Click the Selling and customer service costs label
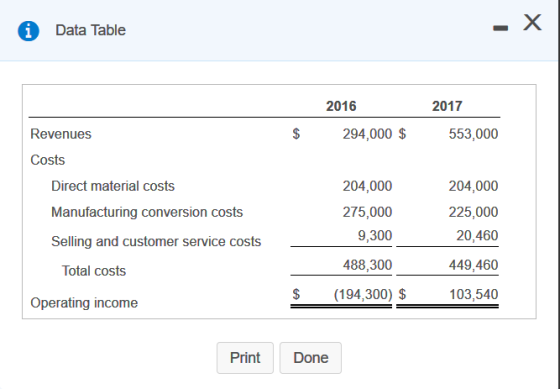 [156, 241]
